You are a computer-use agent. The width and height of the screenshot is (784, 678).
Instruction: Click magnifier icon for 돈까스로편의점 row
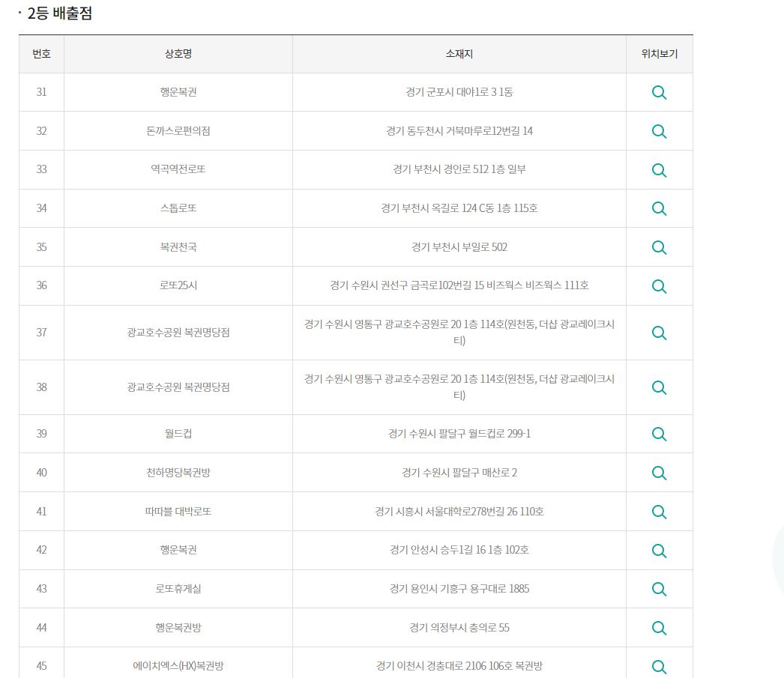tap(659, 131)
